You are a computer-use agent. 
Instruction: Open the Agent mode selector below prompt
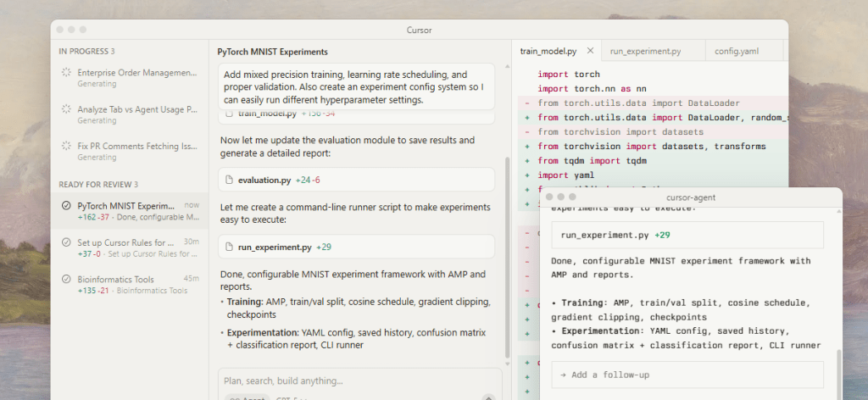click(x=248, y=397)
